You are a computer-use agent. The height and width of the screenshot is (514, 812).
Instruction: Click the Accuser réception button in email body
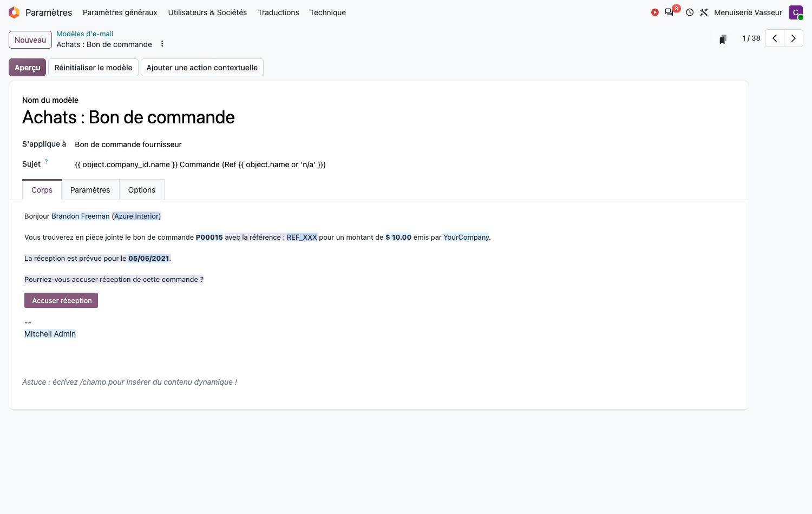tap(61, 300)
